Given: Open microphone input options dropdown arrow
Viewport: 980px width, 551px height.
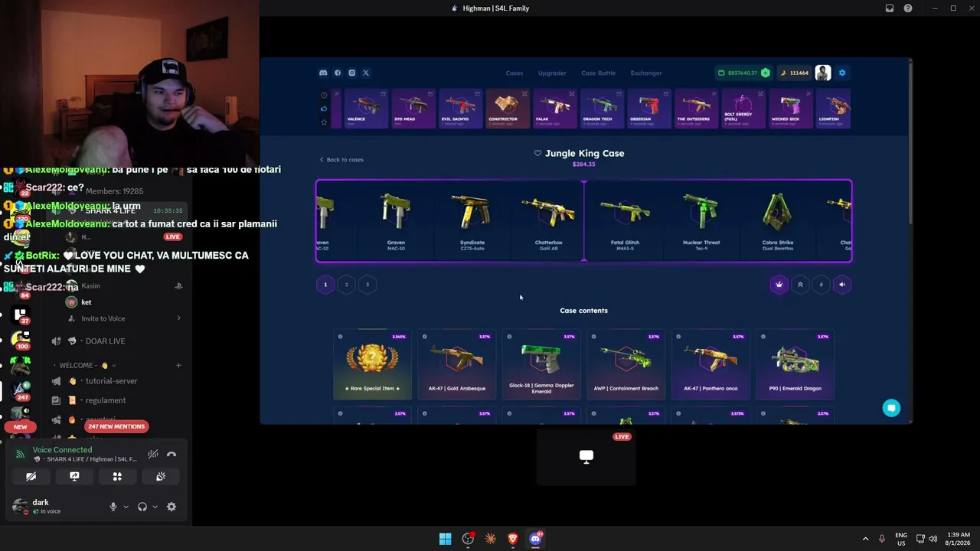Looking at the screenshot, I should coord(126,507).
